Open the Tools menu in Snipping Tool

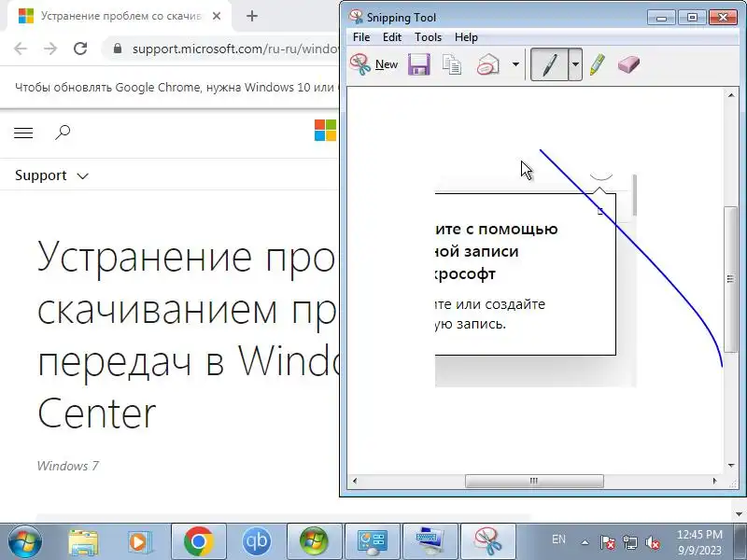[x=428, y=37]
